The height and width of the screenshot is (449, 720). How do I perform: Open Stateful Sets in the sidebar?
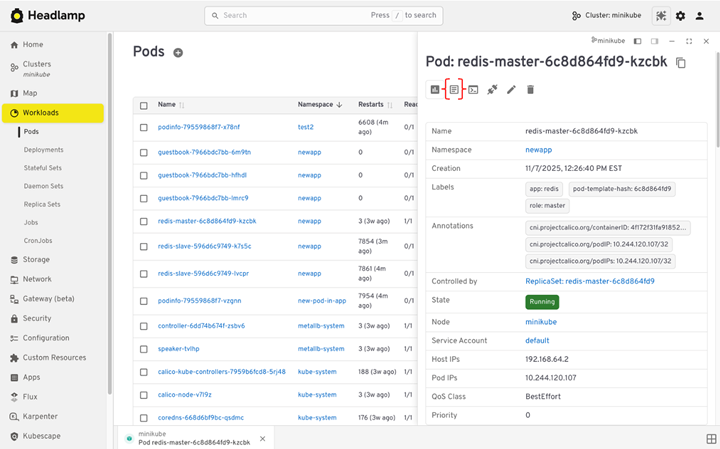pyautogui.click(x=43, y=168)
